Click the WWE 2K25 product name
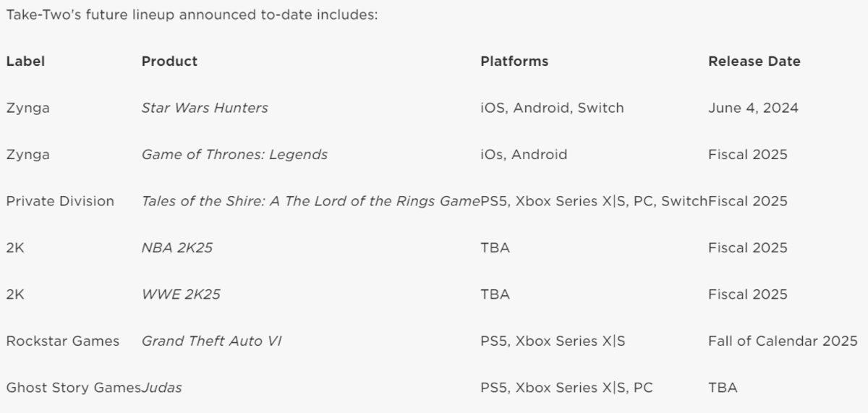 pyautogui.click(x=181, y=294)
